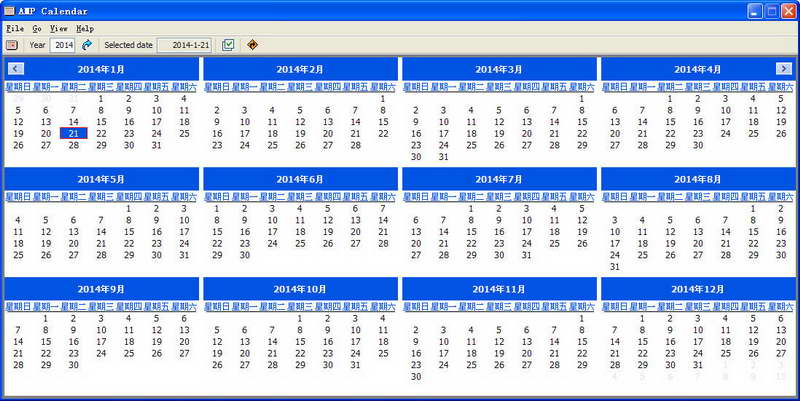This screenshot has height=401, width=800.
Task: Click the 2014年1月 month header
Action: (101, 69)
